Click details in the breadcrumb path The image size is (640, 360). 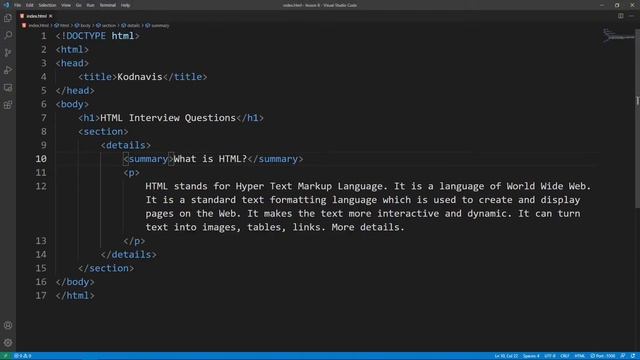(x=133, y=25)
